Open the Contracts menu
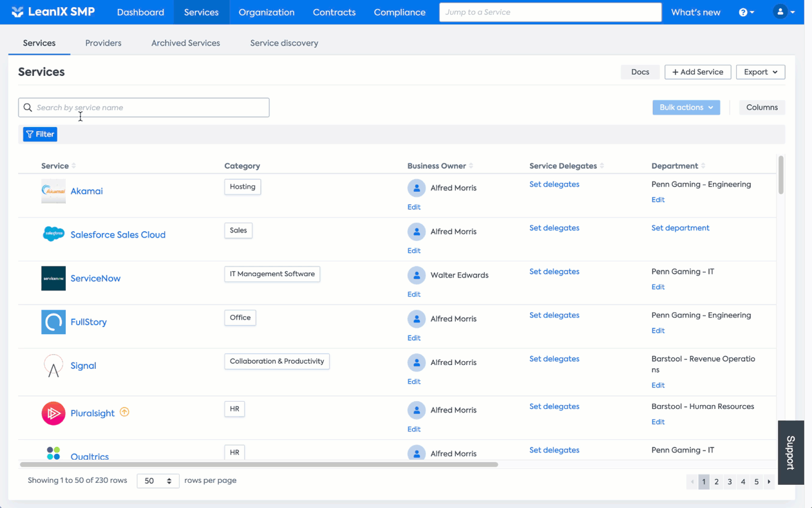This screenshot has width=812, height=508. (x=334, y=12)
